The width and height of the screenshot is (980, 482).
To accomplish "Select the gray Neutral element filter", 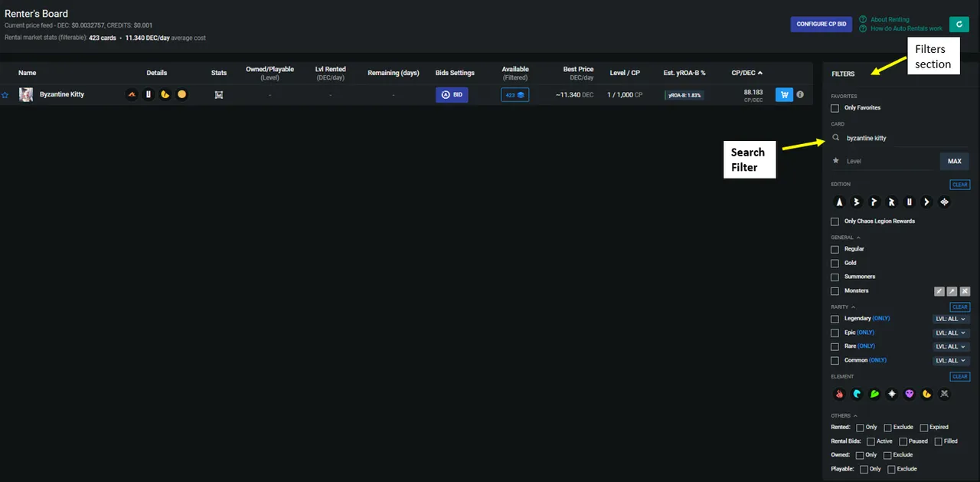I will pyautogui.click(x=944, y=394).
